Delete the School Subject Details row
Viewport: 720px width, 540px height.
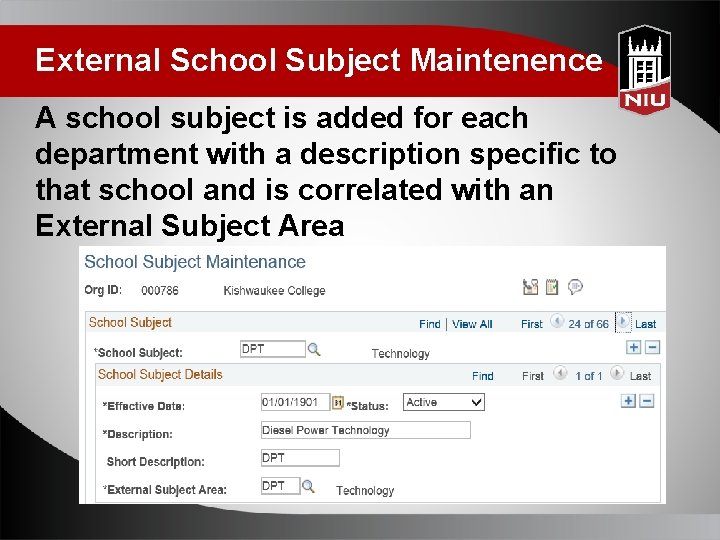(x=647, y=401)
